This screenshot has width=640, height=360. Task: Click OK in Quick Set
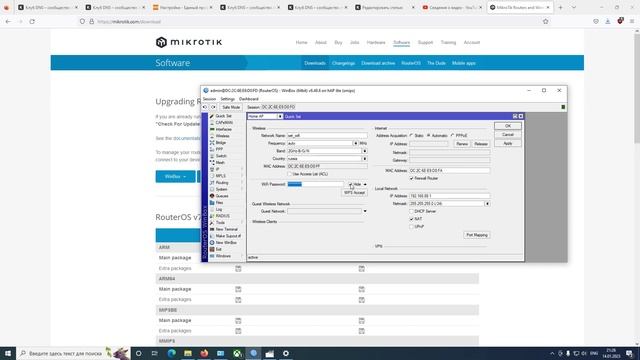pos(508,126)
